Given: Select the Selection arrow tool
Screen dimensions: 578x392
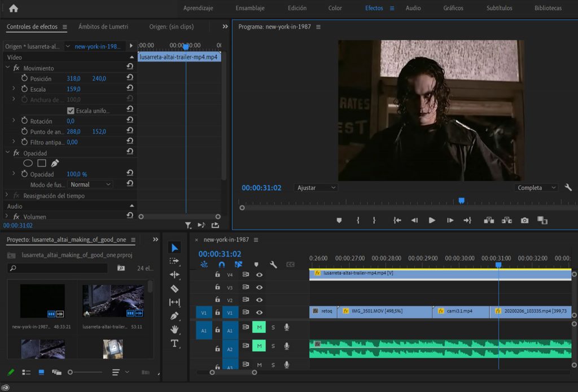Looking at the screenshot, I should 175,248.
